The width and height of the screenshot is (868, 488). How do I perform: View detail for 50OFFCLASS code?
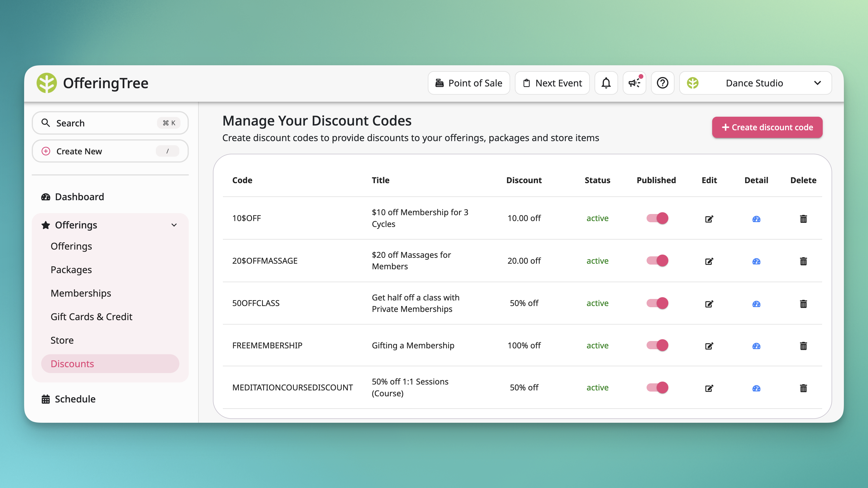coord(756,304)
